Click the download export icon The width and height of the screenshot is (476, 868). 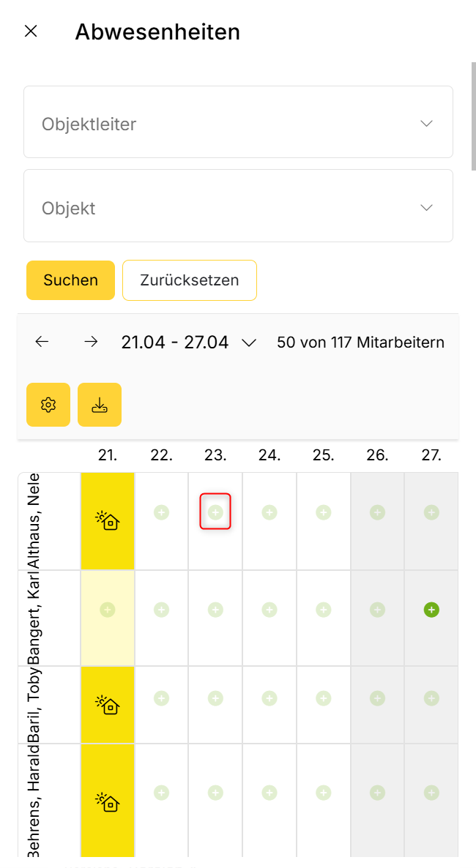pos(100,405)
